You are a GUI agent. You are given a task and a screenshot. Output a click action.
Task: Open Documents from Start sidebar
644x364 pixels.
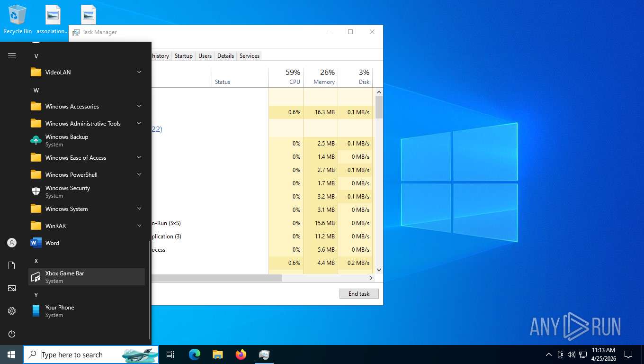(x=12, y=265)
